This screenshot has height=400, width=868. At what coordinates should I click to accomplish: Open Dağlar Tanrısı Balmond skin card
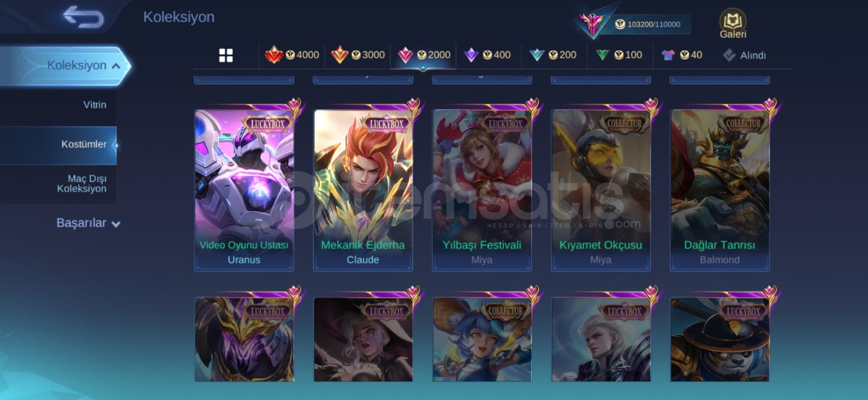point(719,190)
